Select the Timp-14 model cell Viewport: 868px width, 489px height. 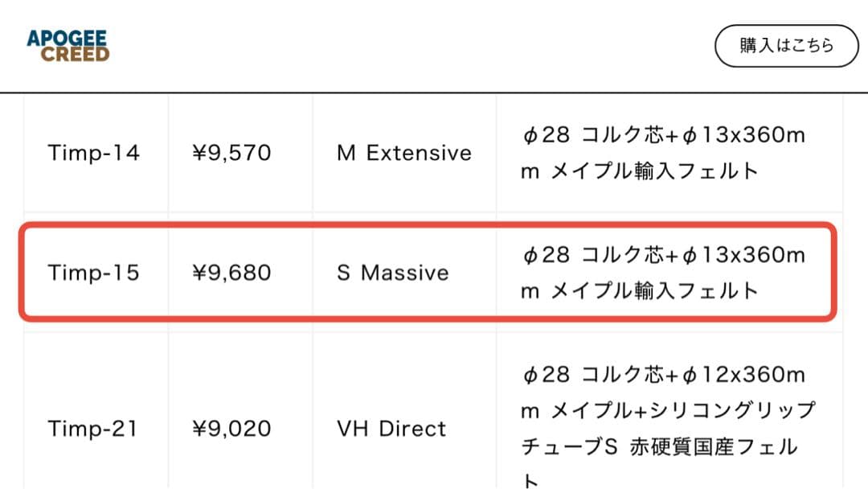(x=93, y=153)
